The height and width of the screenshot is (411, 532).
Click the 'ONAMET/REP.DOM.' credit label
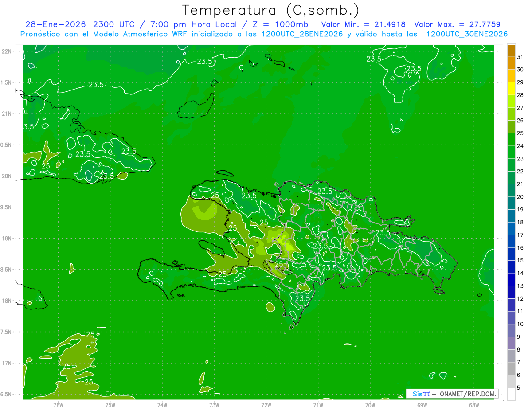pos(468,394)
